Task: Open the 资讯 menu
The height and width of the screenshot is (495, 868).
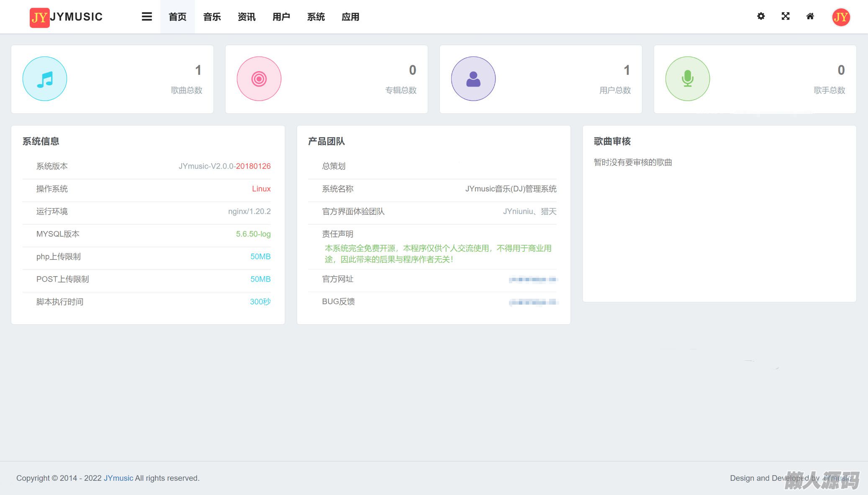Action: (x=247, y=17)
